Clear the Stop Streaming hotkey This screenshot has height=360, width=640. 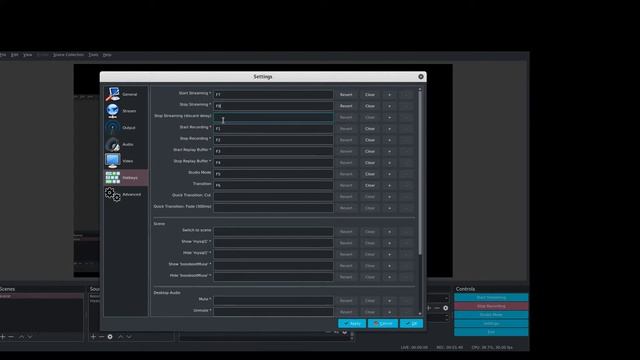370,106
